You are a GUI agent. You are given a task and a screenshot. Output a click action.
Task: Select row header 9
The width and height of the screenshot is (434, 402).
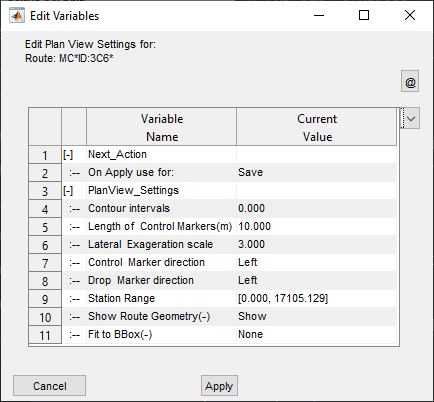coord(45,299)
